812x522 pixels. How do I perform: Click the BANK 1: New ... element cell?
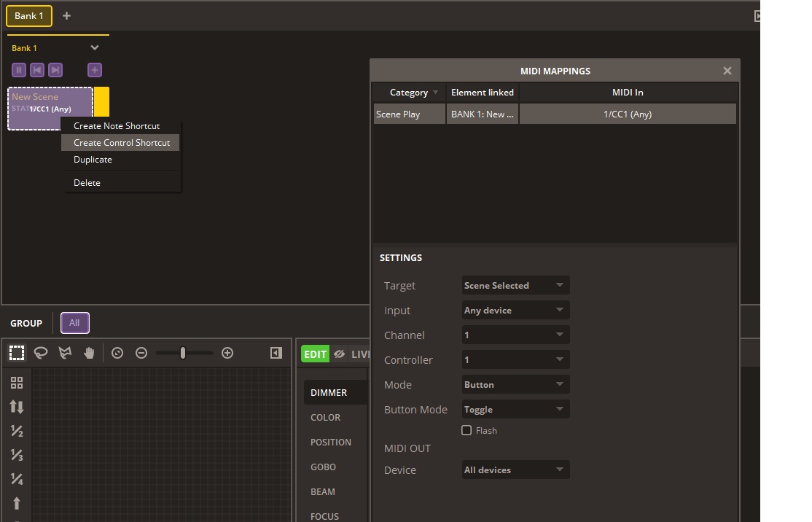[x=482, y=114]
